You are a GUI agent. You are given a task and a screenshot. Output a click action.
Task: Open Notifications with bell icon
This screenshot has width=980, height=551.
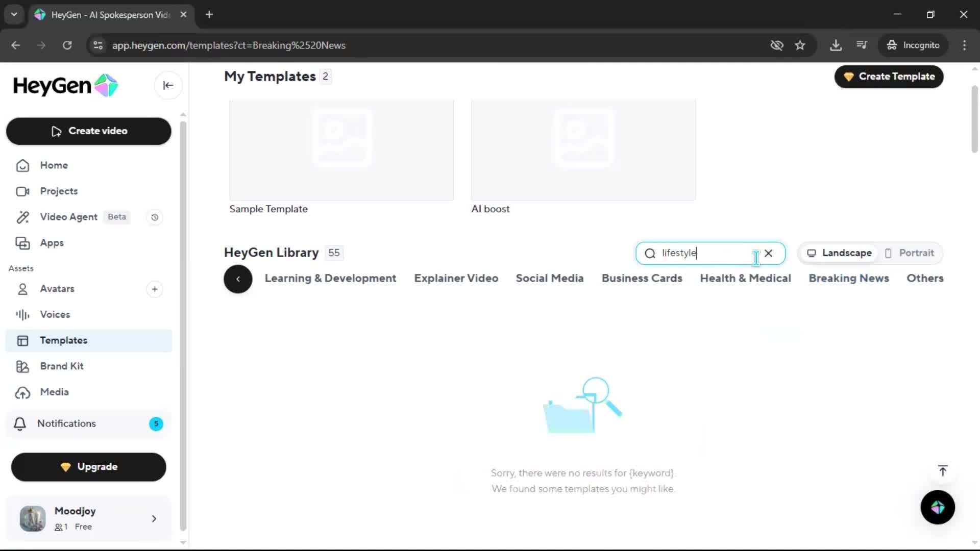pos(66,423)
